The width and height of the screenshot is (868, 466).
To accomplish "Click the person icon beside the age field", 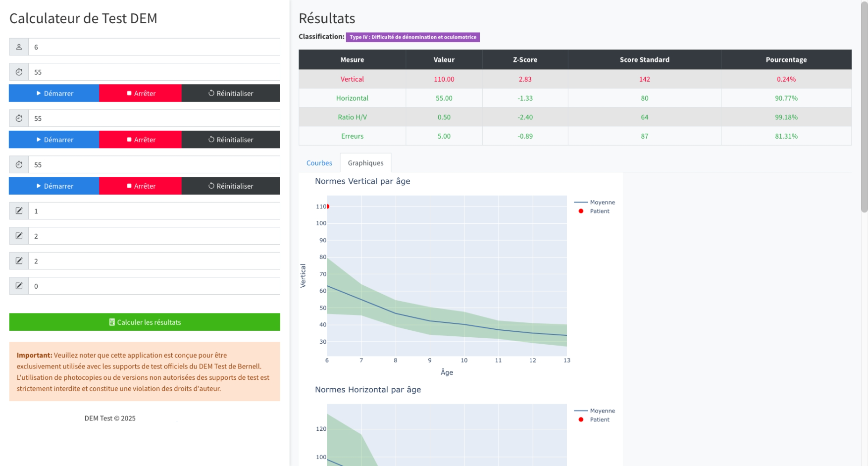I will [x=19, y=47].
